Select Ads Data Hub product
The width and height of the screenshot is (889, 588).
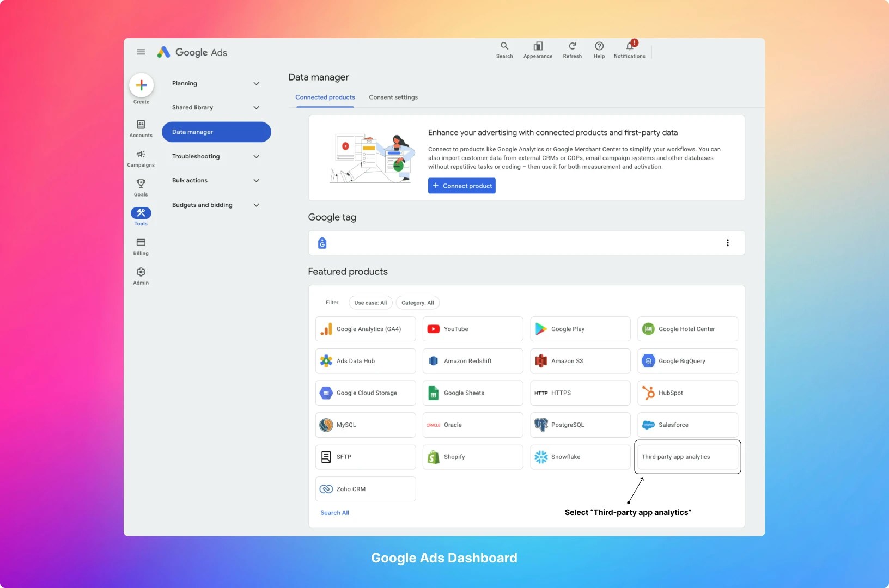[x=366, y=361]
